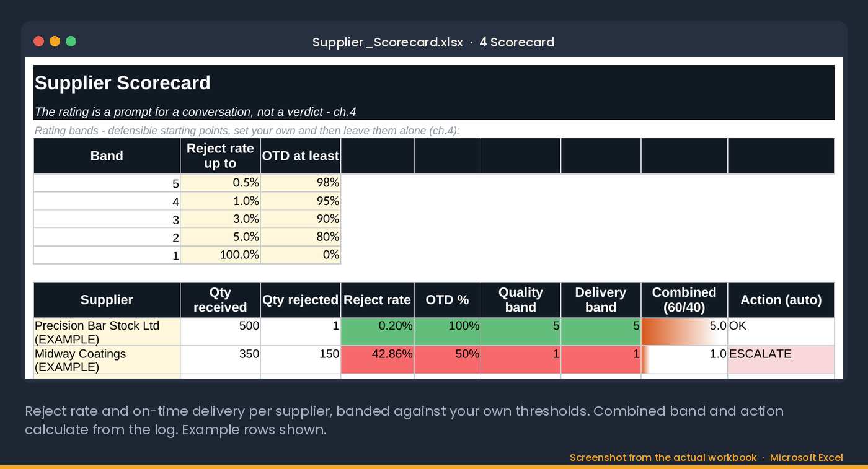Click the 'Supplier' column header
The width and height of the screenshot is (868, 469).
point(107,300)
